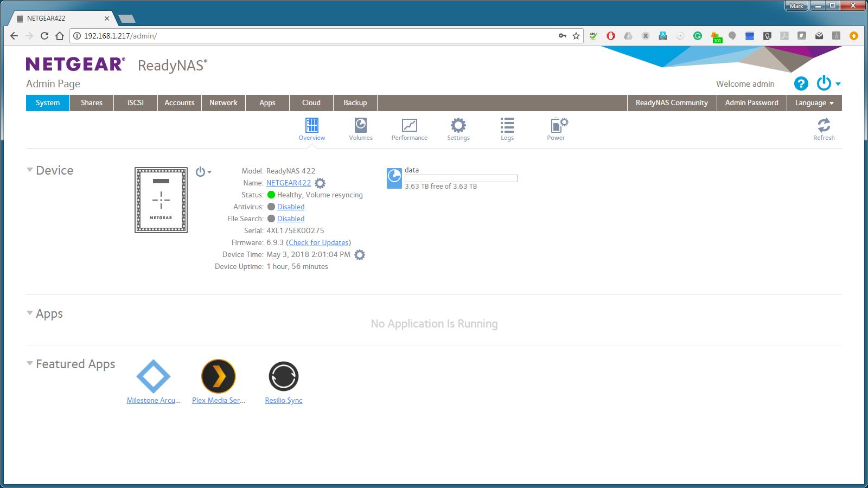Viewport: 868px width, 488px height.
Task: Click the browser back arrow
Action: point(14,36)
